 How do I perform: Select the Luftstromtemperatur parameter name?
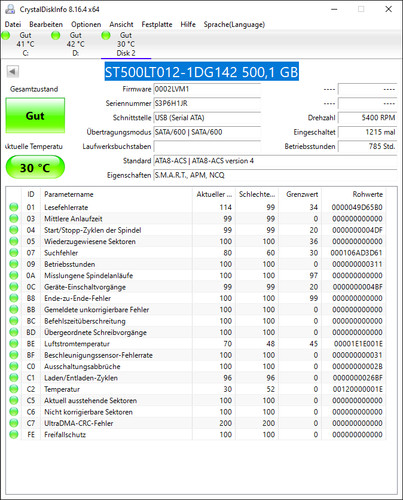tap(77, 344)
